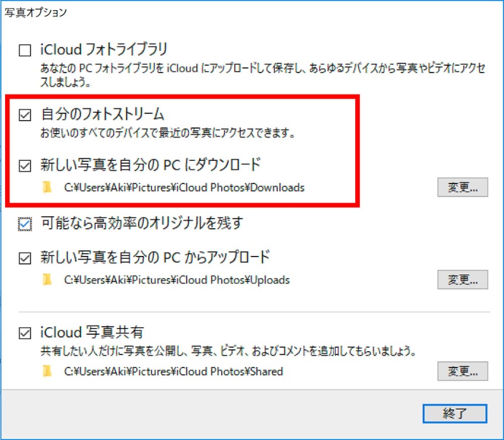Viewport: 504px width, 440px height.
Task: Toggle 可能なら高効率のオリジナルを残す checkbox
Action: (x=25, y=224)
